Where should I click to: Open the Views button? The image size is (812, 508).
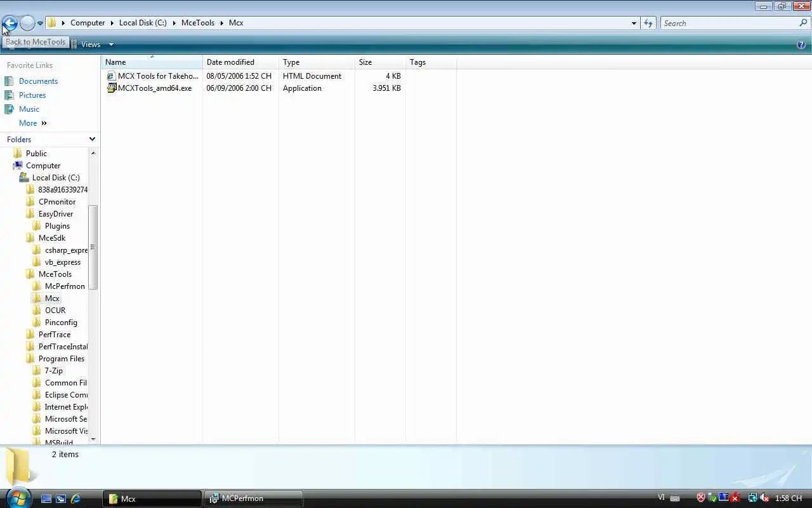86,44
